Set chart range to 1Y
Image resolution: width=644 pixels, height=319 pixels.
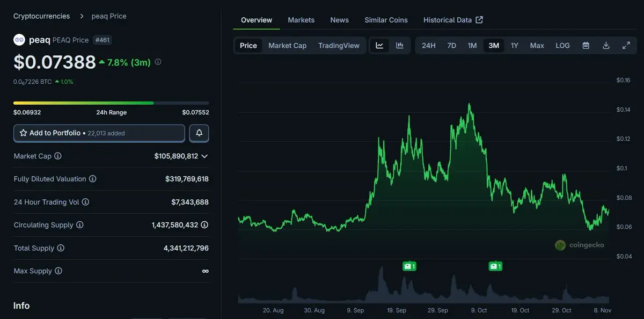[x=515, y=46]
